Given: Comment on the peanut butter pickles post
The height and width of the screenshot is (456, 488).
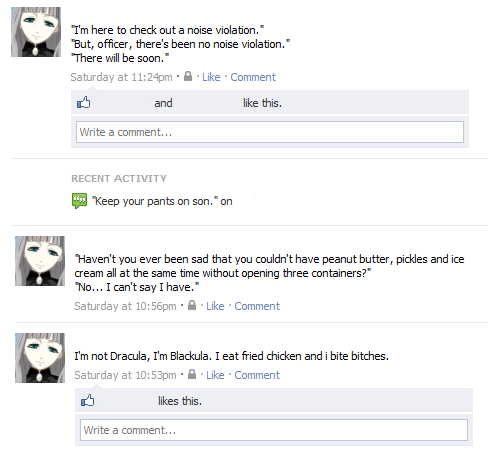Looking at the screenshot, I should 257,306.
